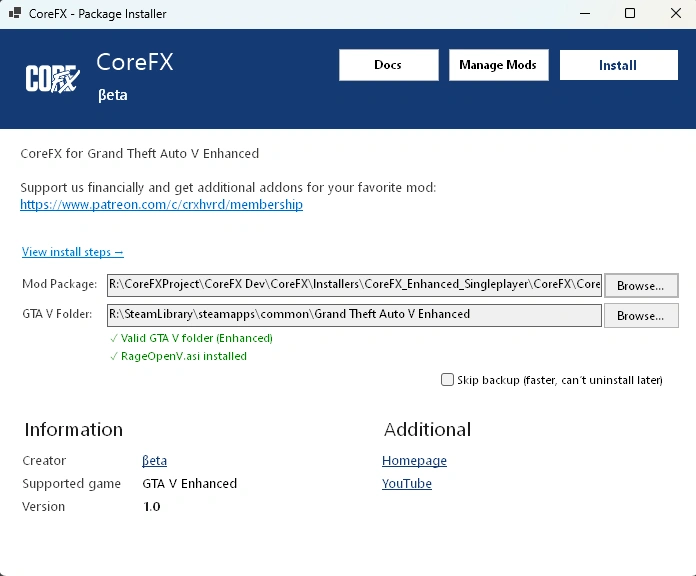The image size is (696, 576).
Task: Click the 'CoreFX for Grand Theft Auto V Enhanced' text
Action: click(x=139, y=154)
